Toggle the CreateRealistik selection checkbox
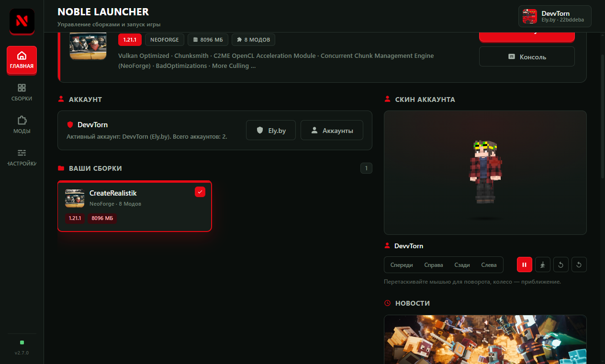This screenshot has height=364, width=605. click(x=200, y=192)
